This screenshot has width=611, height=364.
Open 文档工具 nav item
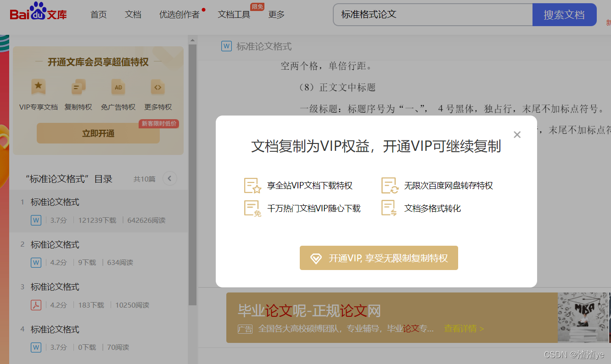[234, 15]
